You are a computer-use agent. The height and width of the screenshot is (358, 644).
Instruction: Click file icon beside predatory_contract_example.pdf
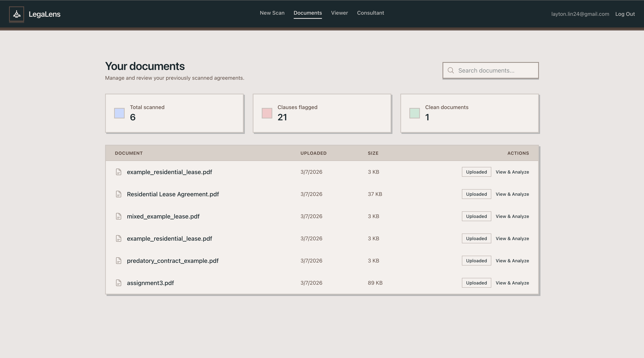tap(118, 261)
